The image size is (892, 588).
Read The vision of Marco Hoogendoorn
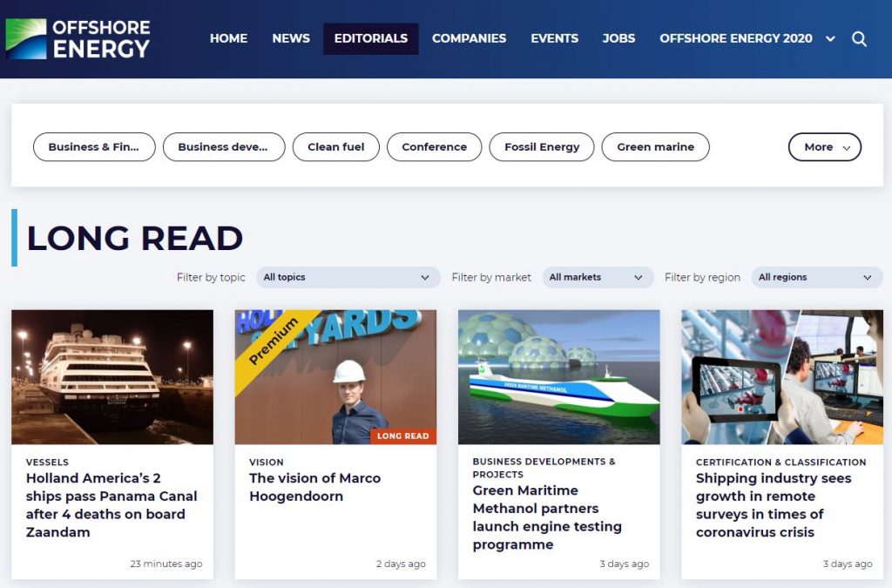pos(314,487)
